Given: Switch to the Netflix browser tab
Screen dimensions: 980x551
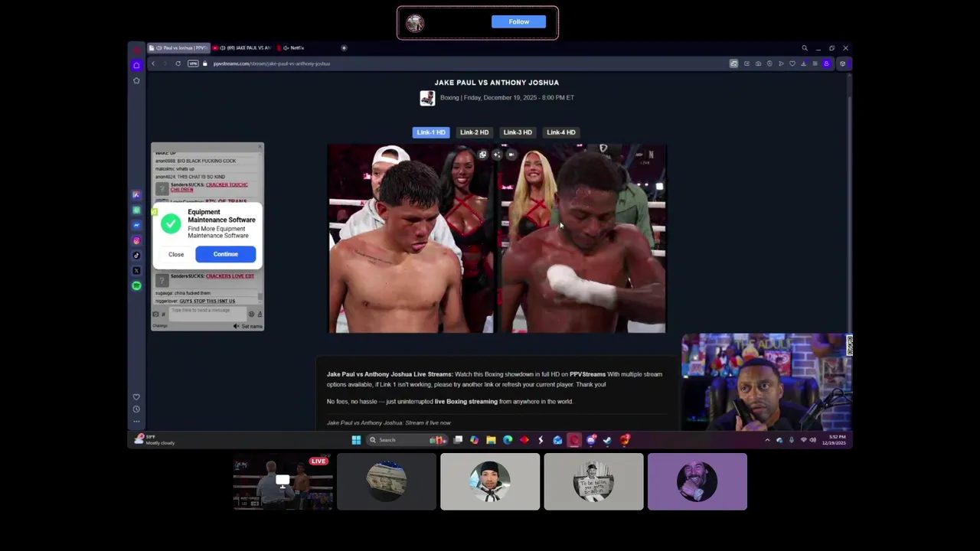Looking at the screenshot, I should tap(293, 48).
